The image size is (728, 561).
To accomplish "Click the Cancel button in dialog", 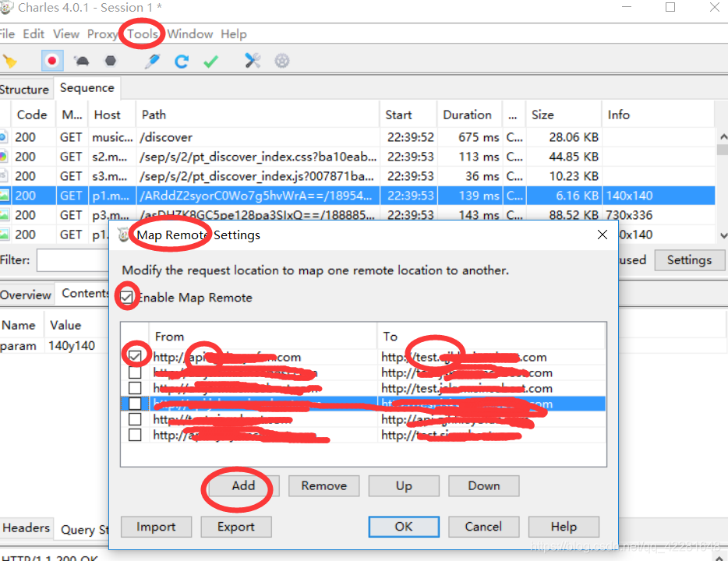I will point(484,527).
